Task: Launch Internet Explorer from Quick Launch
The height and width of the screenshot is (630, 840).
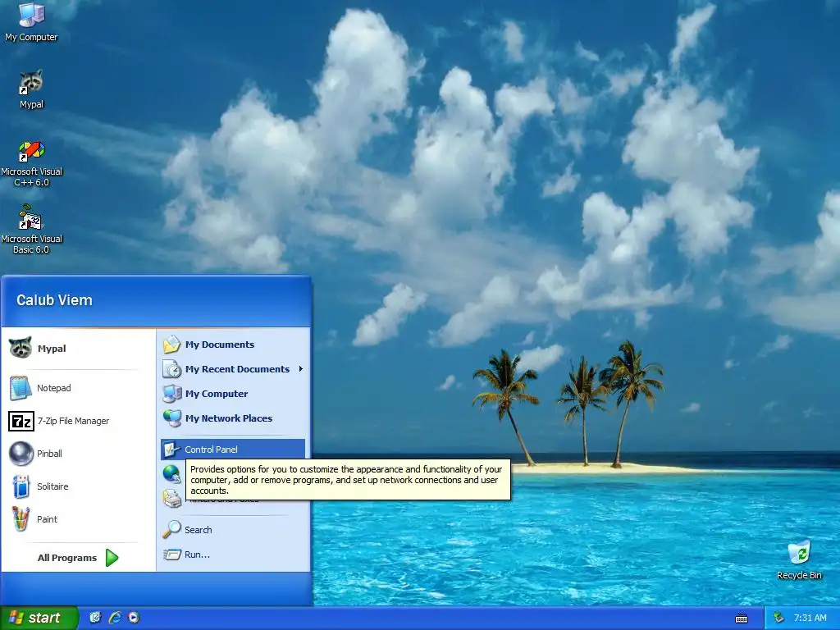Action: tap(115, 618)
